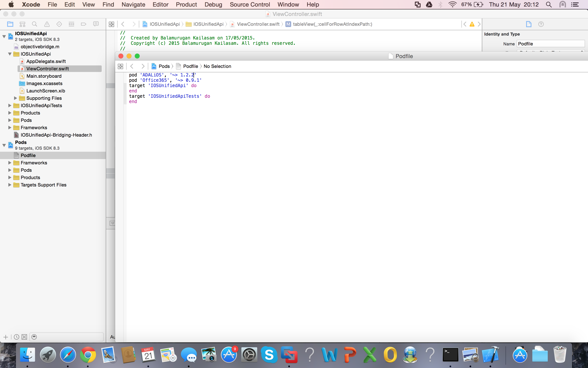Collapse the IOSUnifiedApi folder group
588x368 pixels.
tap(10, 54)
